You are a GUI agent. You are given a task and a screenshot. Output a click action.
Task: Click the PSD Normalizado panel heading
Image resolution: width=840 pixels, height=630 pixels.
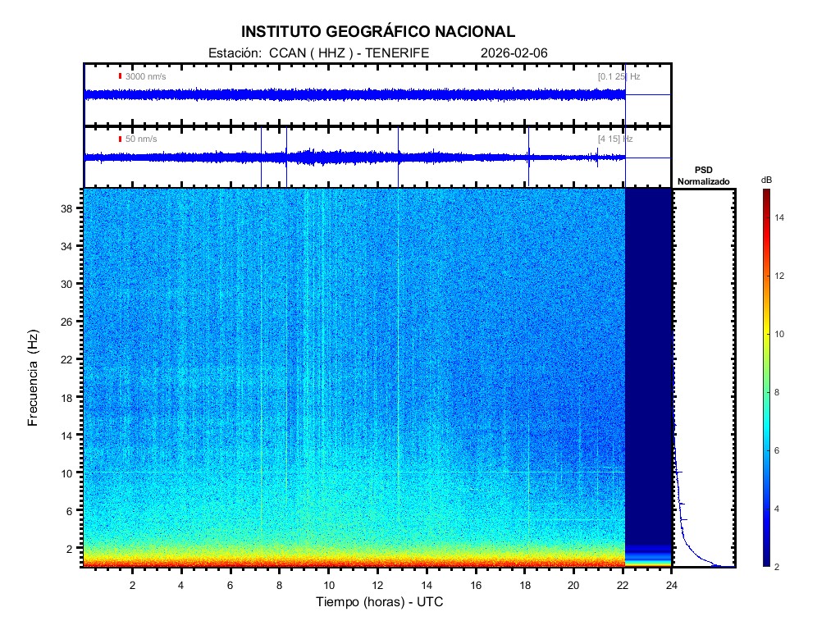pyautogui.click(x=703, y=176)
